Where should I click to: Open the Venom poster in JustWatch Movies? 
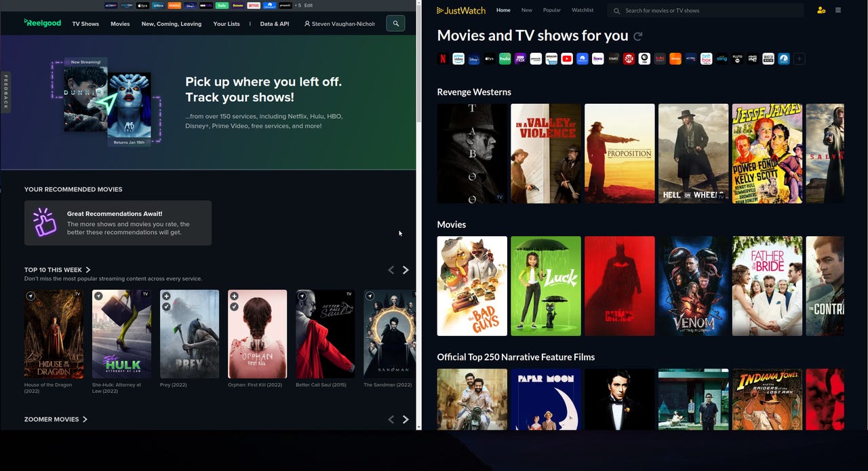(x=693, y=286)
